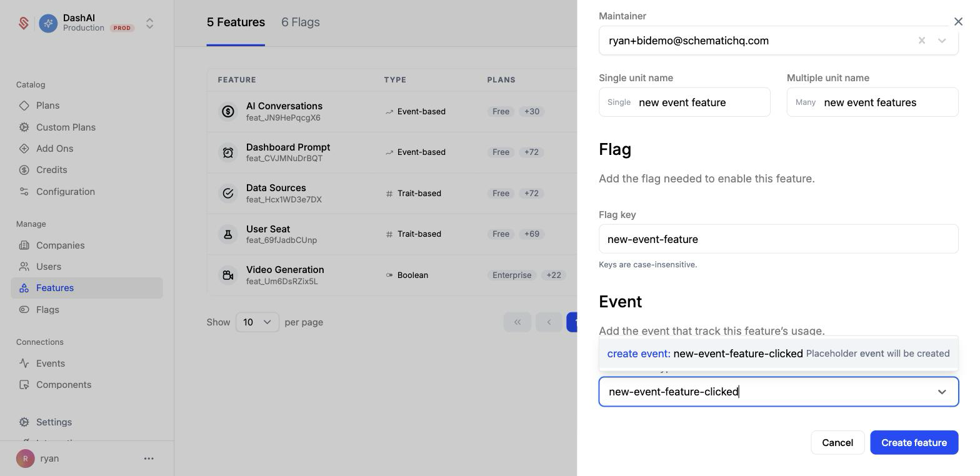Image resolution: width=980 pixels, height=476 pixels.
Task: Click the Settings gear icon
Action: tap(24, 422)
